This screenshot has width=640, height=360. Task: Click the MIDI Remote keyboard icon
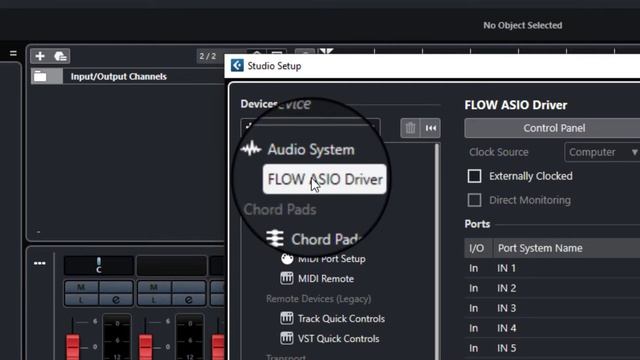click(x=287, y=278)
